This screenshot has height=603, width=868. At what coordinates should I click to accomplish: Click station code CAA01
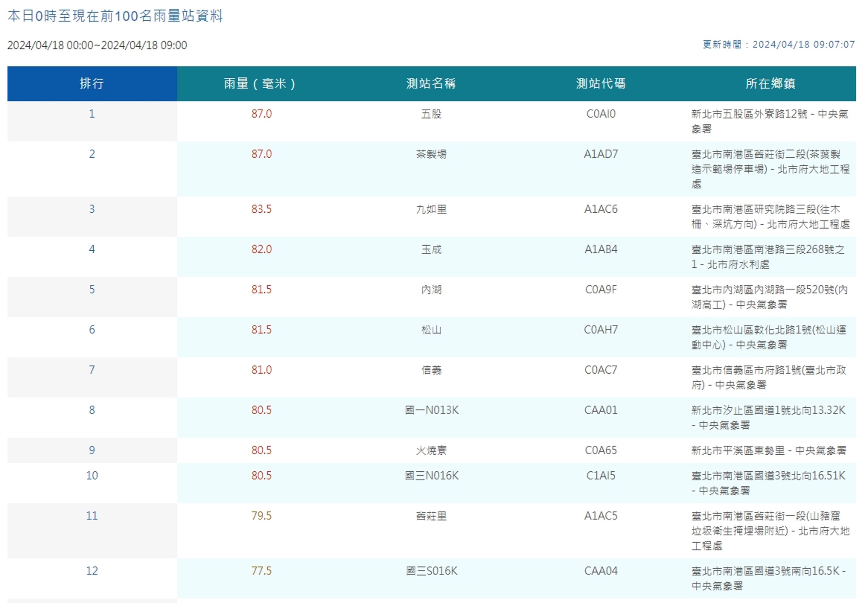point(601,410)
